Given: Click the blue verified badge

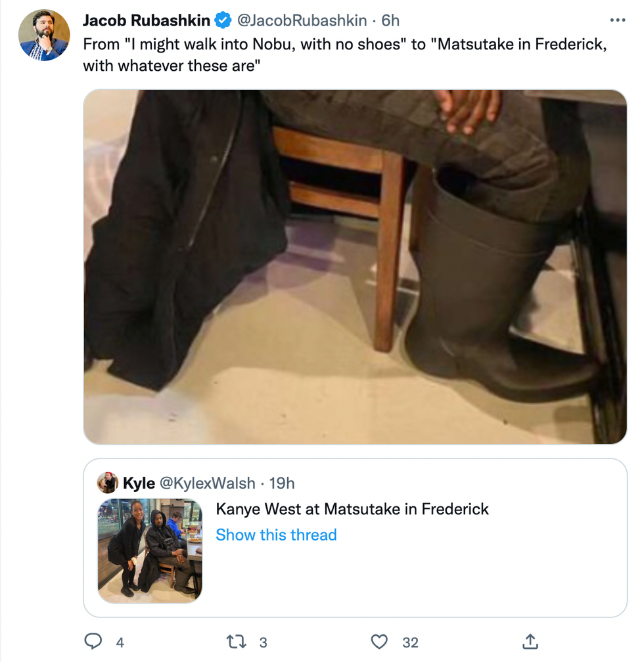Looking at the screenshot, I should (223, 21).
